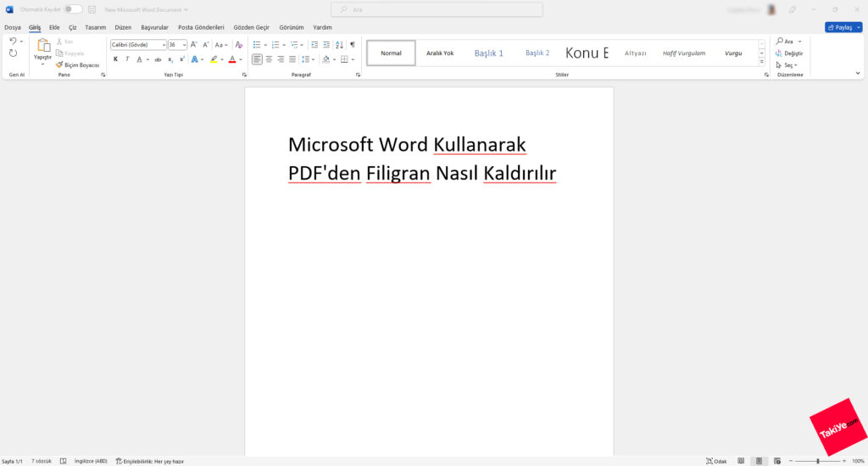Show paragraph marks

pyautogui.click(x=352, y=45)
